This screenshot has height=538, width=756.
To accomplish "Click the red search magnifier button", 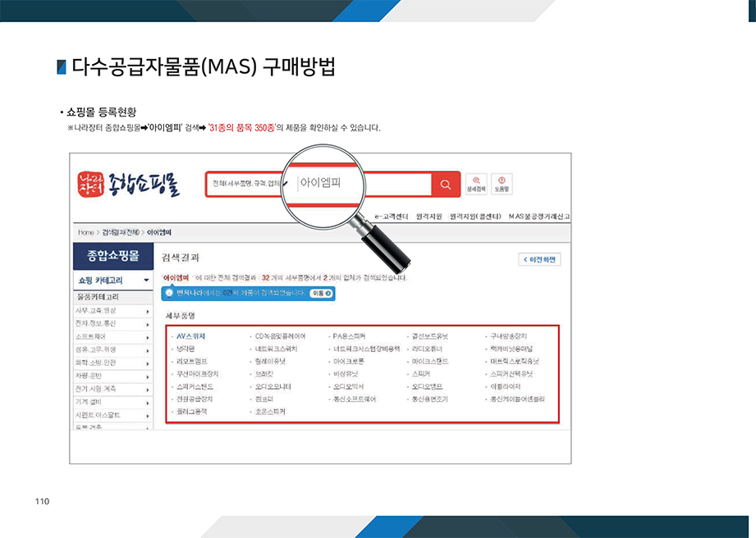I will pyautogui.click(x=445, y=185).
